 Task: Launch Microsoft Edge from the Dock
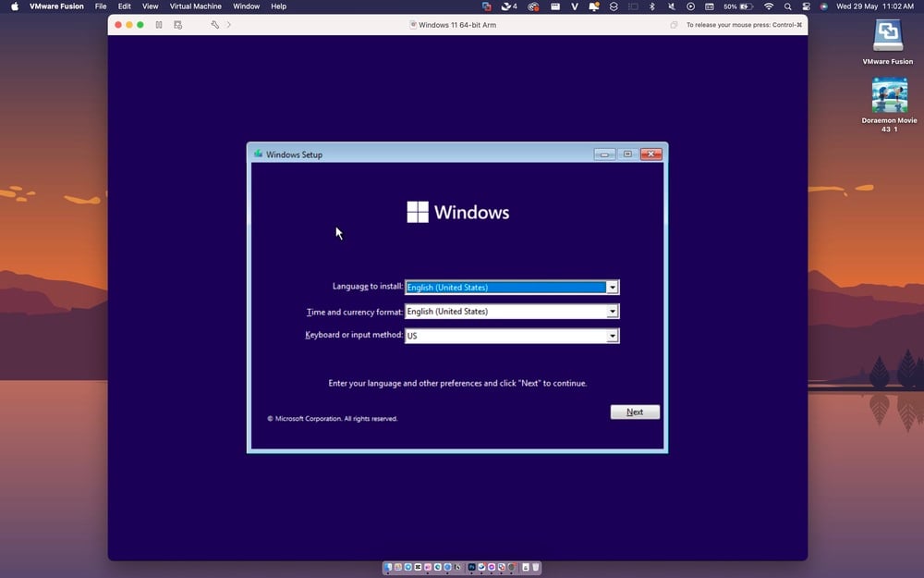(481, 567)
